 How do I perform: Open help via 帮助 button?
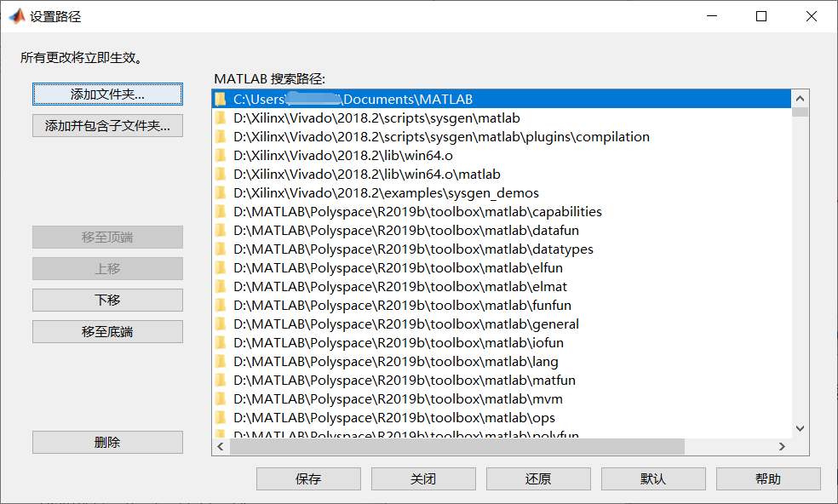768,478
